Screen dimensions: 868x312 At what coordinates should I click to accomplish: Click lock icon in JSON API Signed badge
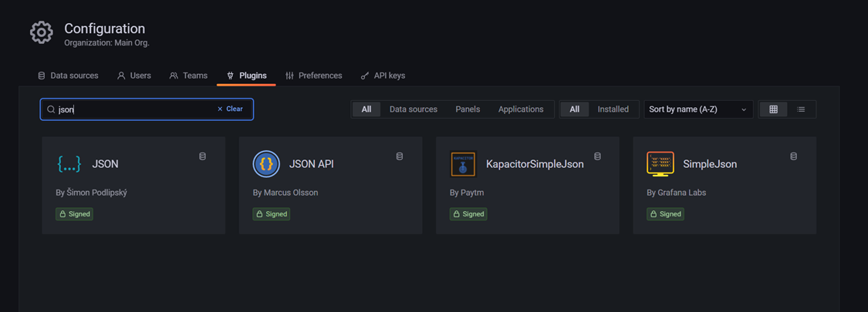[259, 214]
